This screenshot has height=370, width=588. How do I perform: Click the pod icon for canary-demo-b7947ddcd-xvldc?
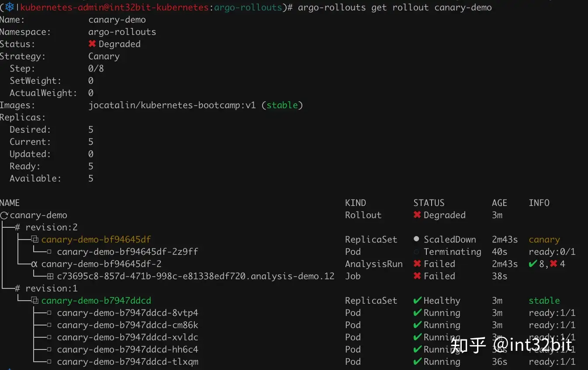pos(49,337)
